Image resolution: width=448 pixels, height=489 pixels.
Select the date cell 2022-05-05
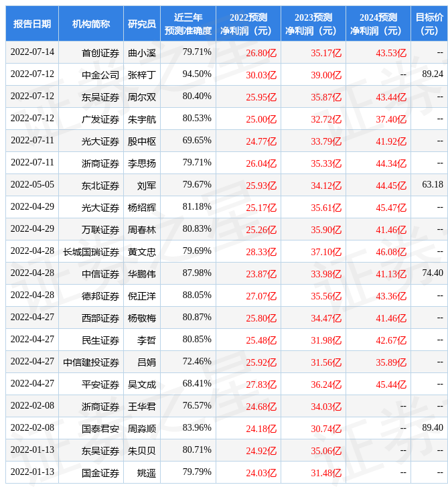[x=32, y=185]
